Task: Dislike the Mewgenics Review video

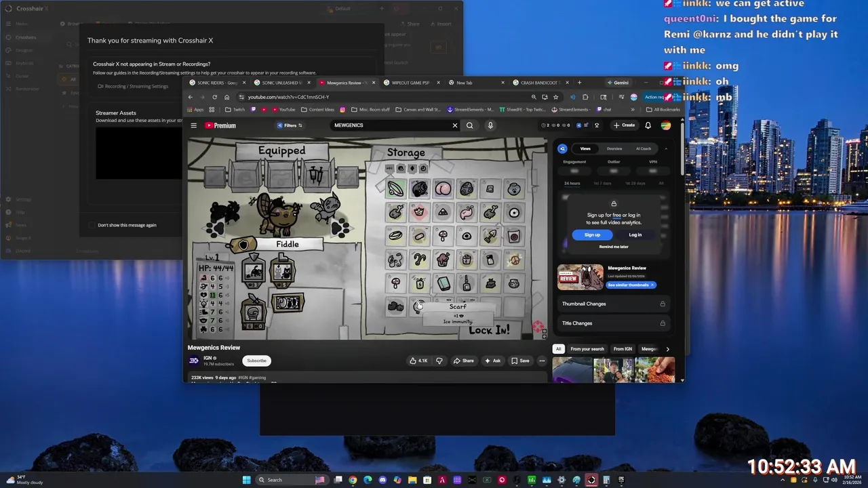Action: [x=439, y=361]
